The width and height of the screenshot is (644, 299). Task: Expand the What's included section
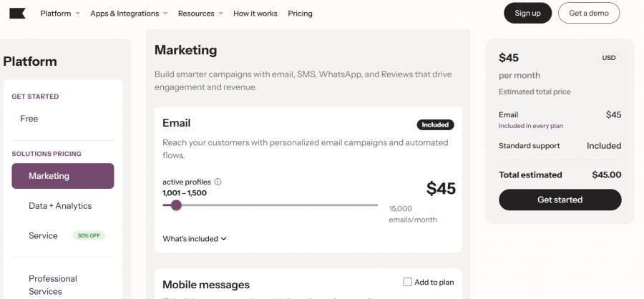[x=195, y=239]
